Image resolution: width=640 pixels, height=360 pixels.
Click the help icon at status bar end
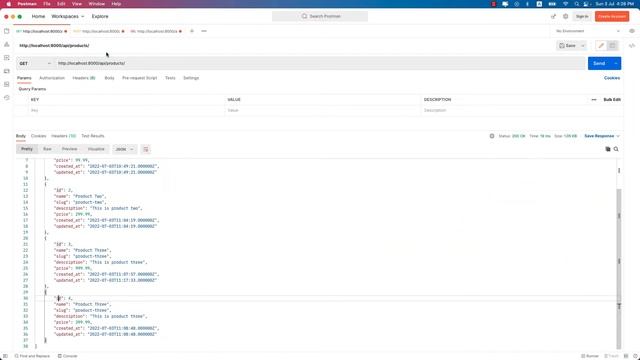[635, 356]
